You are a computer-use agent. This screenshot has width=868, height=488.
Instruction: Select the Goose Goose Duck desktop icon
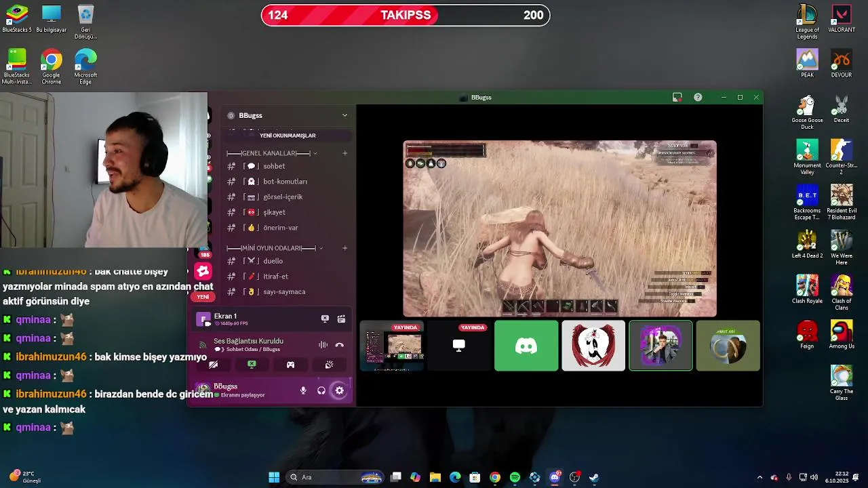(807, 113)
